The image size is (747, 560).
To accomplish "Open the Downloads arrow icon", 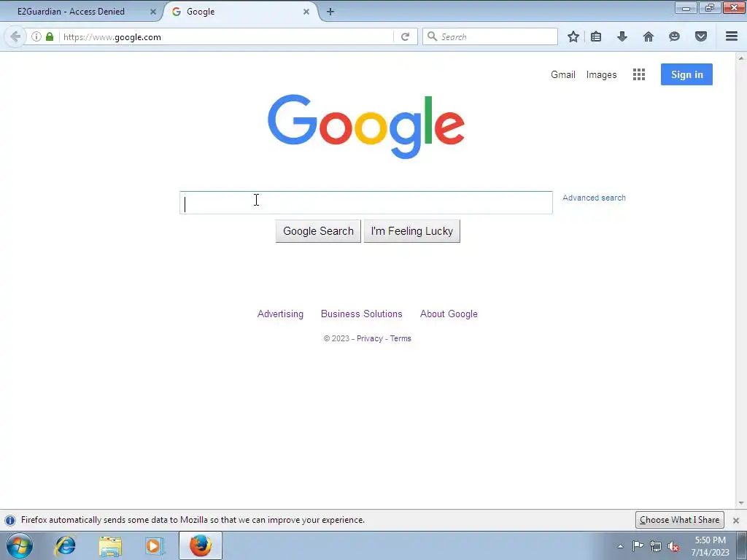I will (x=622, y=36).
